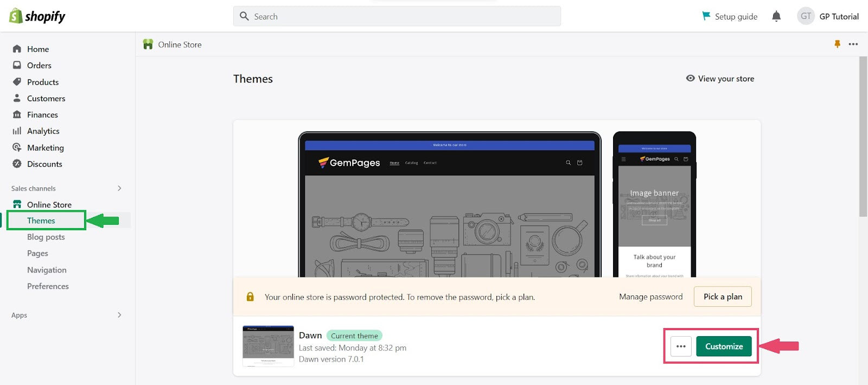This screenshot has height=385, width=868.
Task: Click the password lock icon
Action: (x=250, y=296)
